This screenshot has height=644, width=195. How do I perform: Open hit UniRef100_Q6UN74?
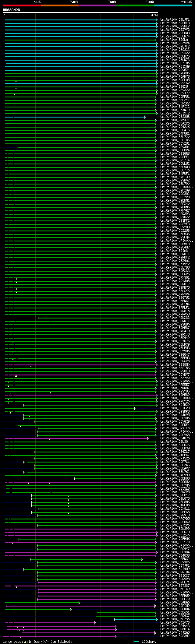point(175,37)
